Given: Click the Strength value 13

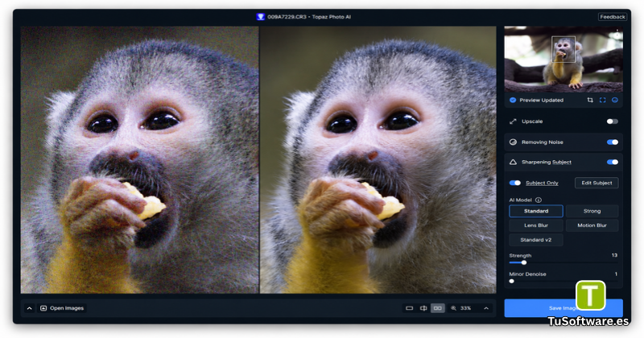Looking at the screenshot, I should (x=614, y=255).
